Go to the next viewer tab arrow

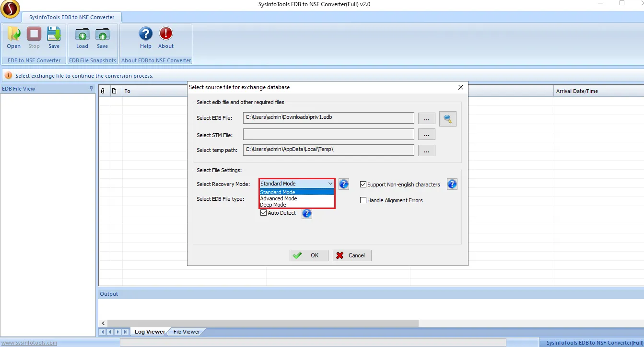[118, 332]
